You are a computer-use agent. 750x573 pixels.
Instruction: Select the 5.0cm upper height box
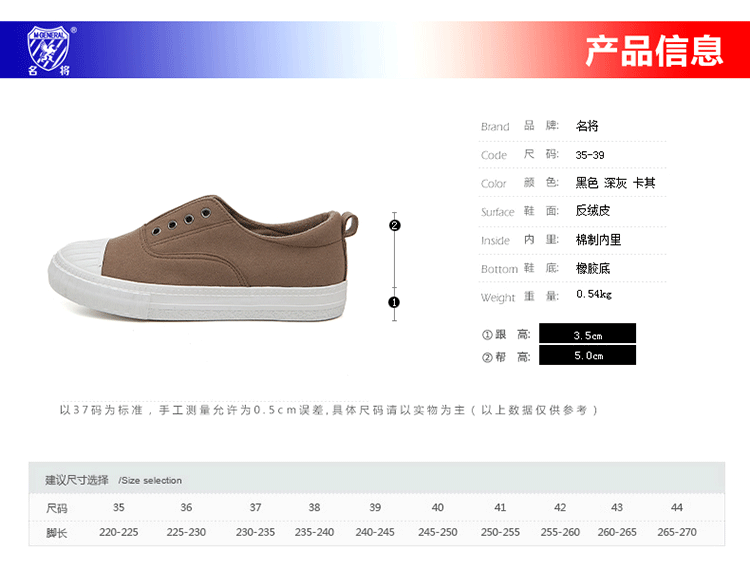click(x=587, y=355)
